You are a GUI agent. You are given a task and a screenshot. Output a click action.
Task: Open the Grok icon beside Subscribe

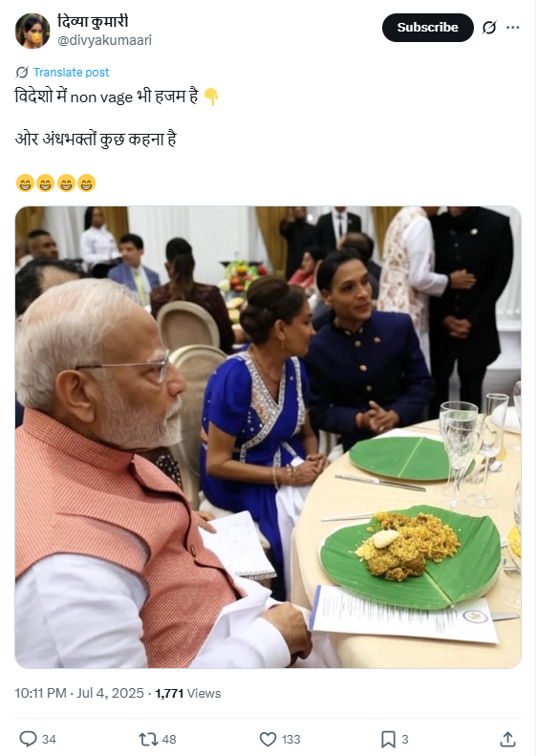(489, 28)
